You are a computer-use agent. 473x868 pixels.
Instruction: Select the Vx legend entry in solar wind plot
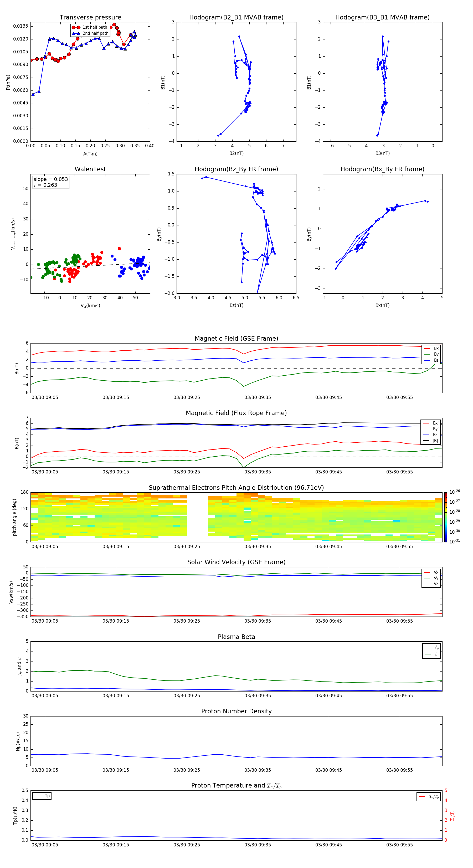tap(431, 572)
